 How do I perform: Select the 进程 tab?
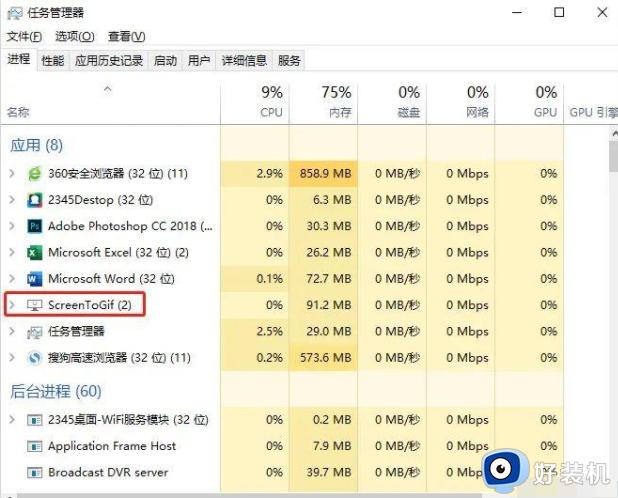pyautogui.click(x=19, y=59)
